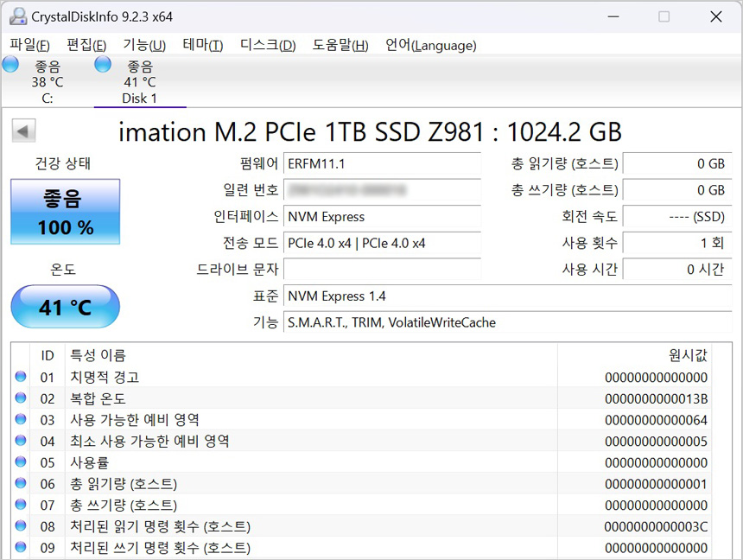Click the 41 °C temperature button
The height and width of the screenshot is (560, 743).
pos(66,307)
